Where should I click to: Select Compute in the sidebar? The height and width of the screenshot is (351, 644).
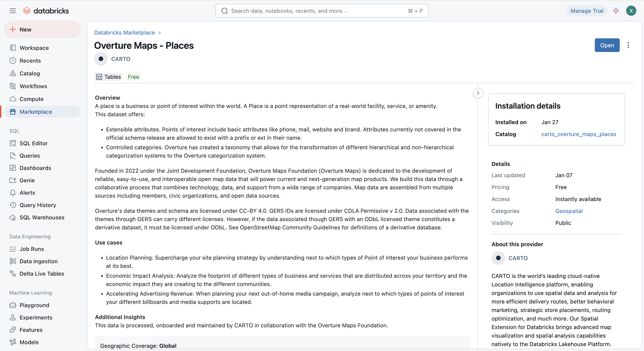click(x=43, y=99)
